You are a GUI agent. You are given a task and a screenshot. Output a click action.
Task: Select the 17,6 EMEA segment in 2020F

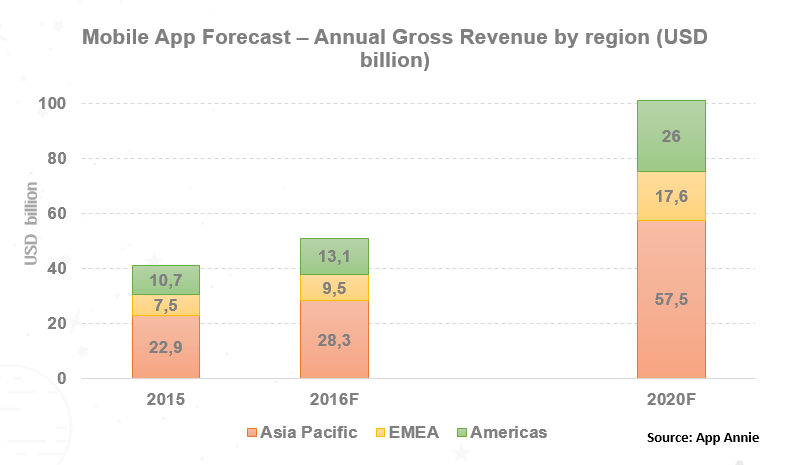(671, 196)
